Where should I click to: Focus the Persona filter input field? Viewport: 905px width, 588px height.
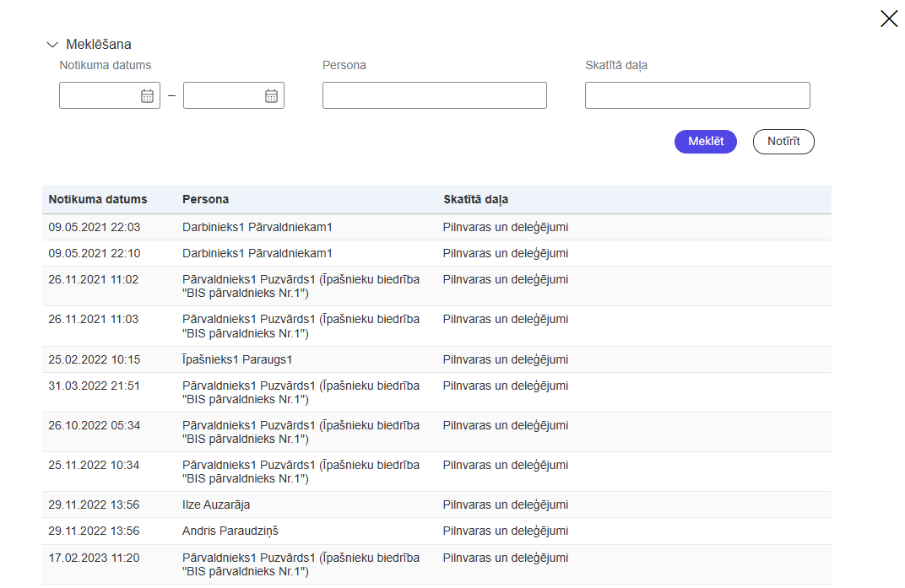coord(434,95)
